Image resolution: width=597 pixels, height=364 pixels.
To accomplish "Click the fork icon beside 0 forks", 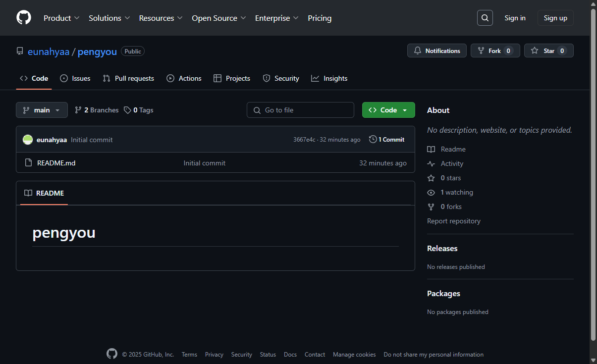I will tap(431, 207).
